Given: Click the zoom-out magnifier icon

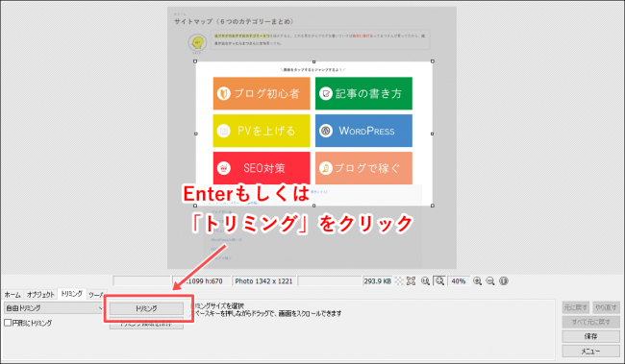Looking at the screenshot, I should click(490, 281).
